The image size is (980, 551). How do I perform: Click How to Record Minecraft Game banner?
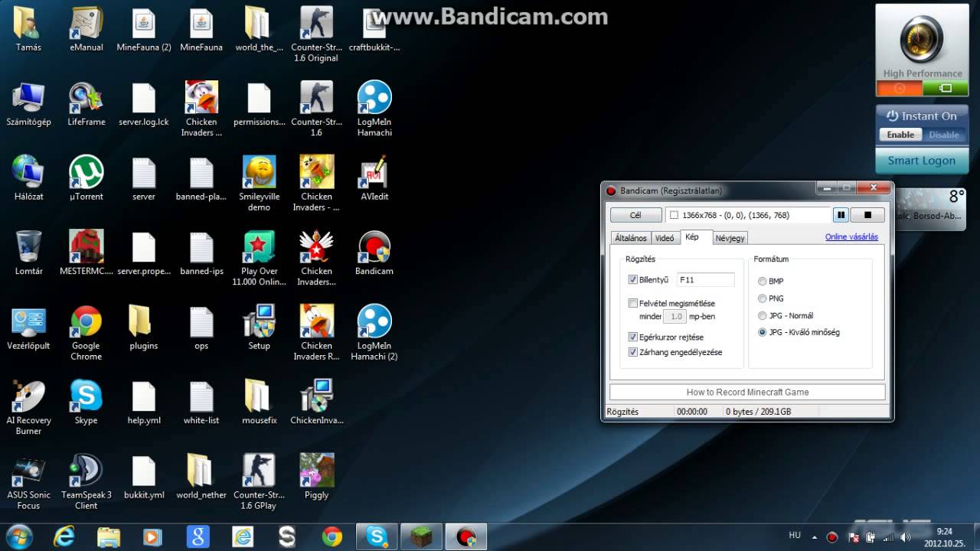(747, 392)
